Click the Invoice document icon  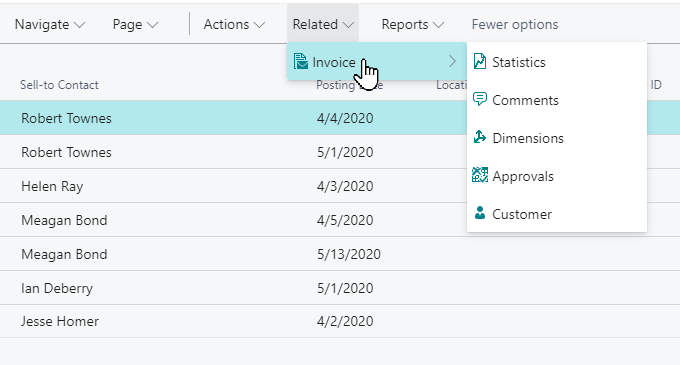click(301, 62)
